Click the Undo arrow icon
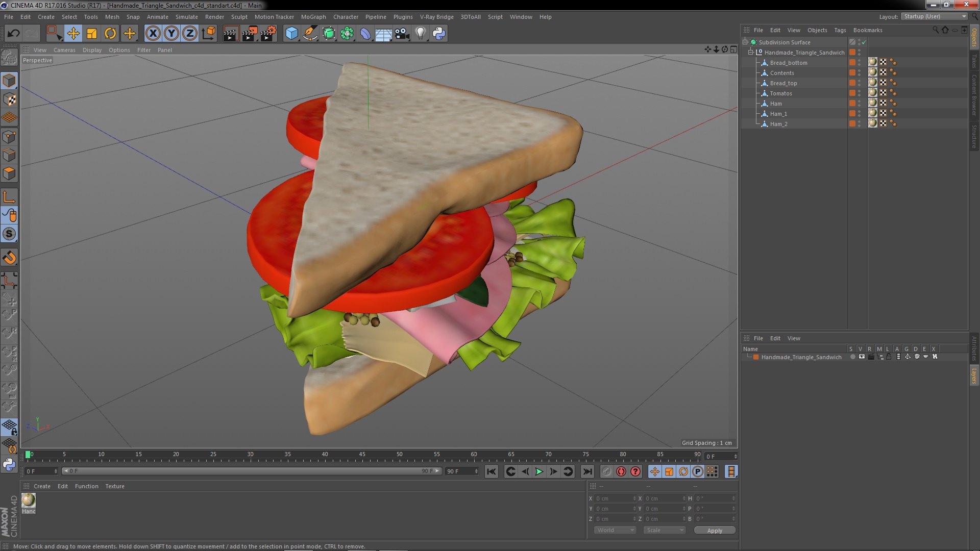Image resolution: width=980 pixels, height=551 pixels. (13, 34)
